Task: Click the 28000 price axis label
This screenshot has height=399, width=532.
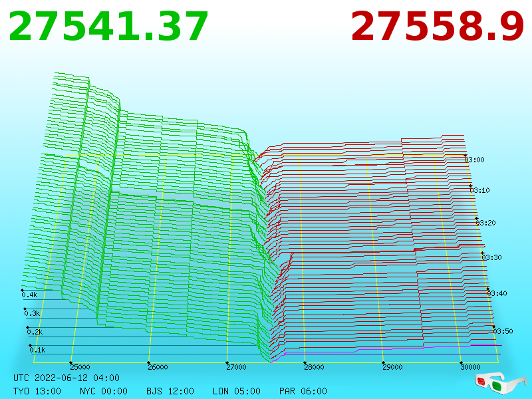Action: coord(314,367)
